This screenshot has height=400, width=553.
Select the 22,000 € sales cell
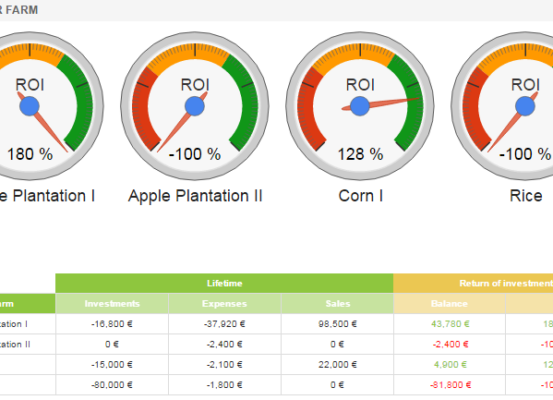pyautogui.click(x=338, y=364)
